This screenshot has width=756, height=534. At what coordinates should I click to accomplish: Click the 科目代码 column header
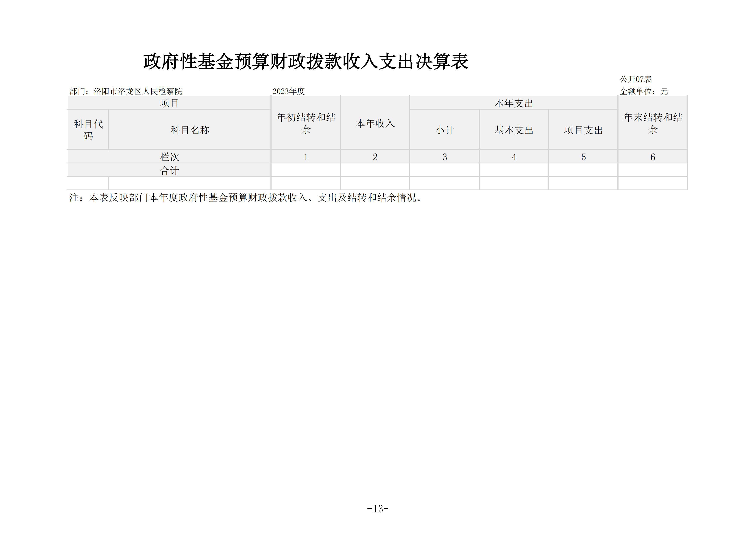click(88, 130)
